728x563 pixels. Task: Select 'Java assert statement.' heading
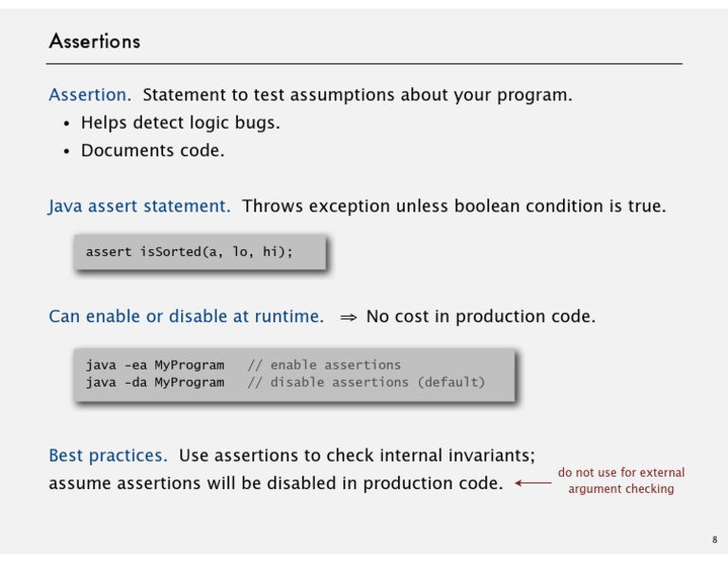click(139, 206)
